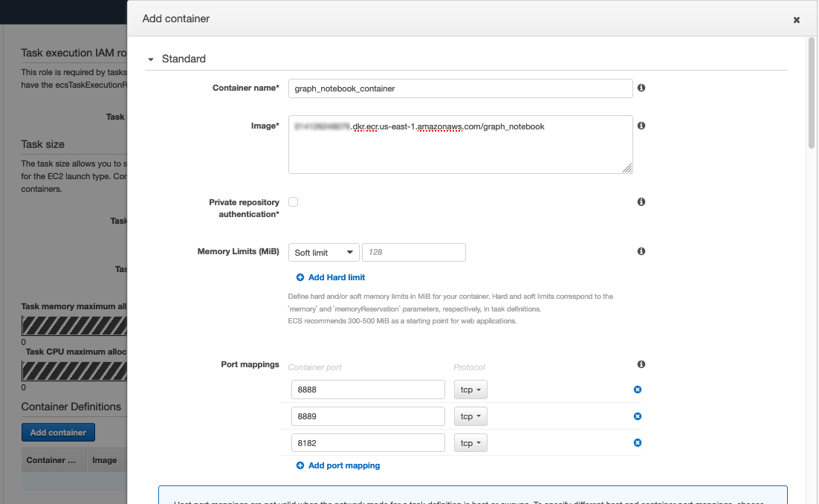819x504 pixels.
Task: Click info icon next to Container name
Action: click(641, 88)
